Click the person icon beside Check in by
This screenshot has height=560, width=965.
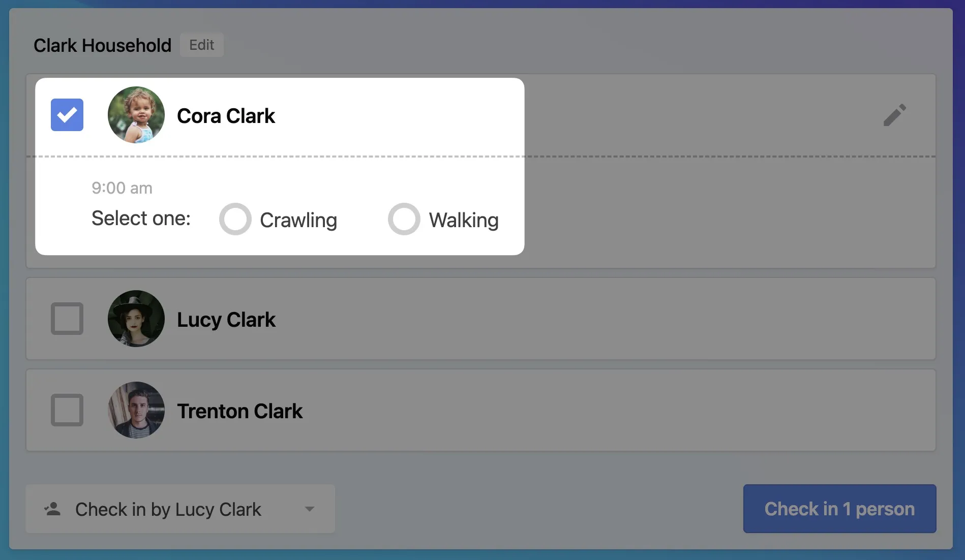[x=52, y=509]
